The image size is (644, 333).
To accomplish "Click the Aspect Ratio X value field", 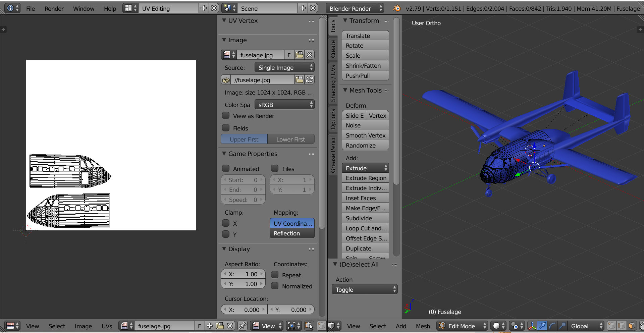I will point(243,274).
